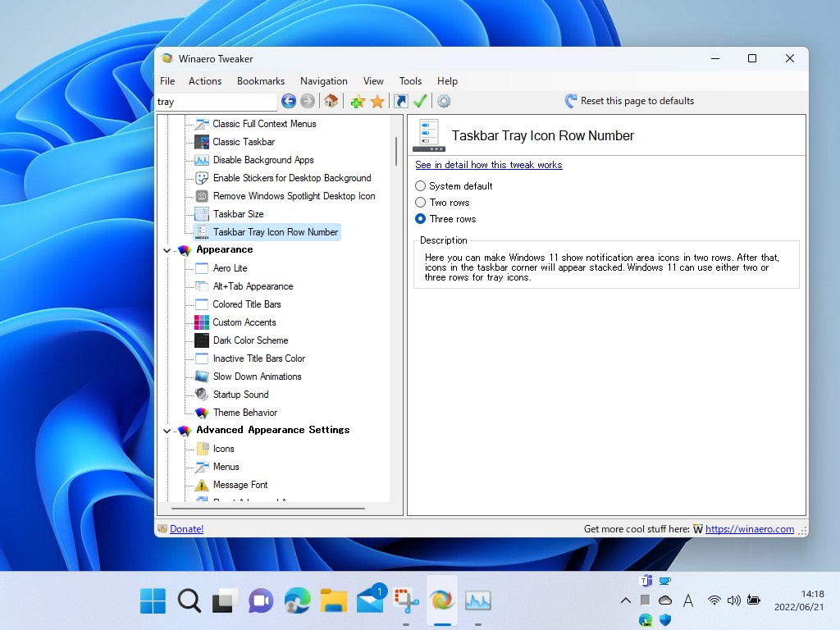
Task: Add bookmark with the green plus star
Action: click(357, 101)
